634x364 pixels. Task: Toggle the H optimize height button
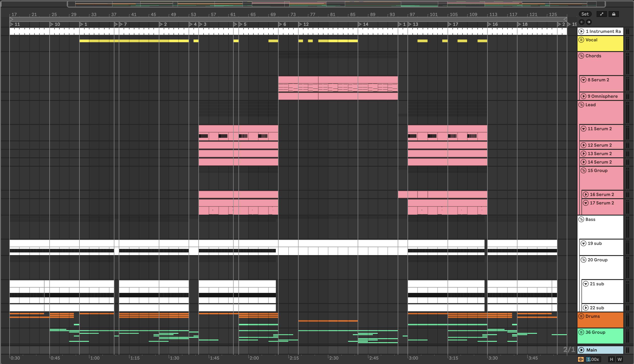[x=612, y=359]
